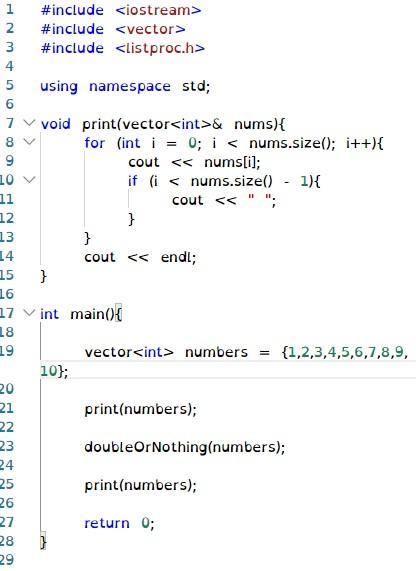The image size is (416, 571).
Task: Click the closing brace on line 13
Action: coord(87,238)
